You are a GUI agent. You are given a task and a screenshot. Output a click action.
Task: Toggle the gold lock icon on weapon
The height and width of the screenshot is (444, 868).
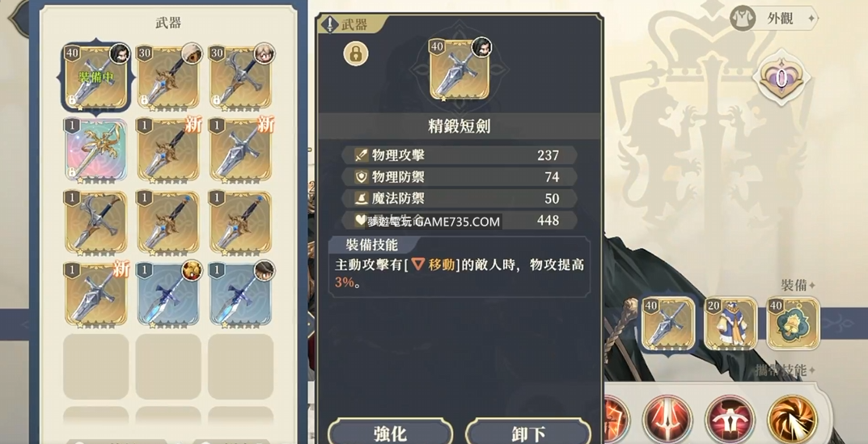click(356, 53)
